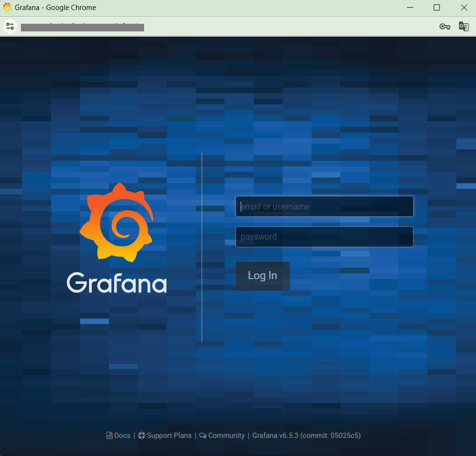Screen dimensions: 476x456
Task: Open the Support Plans link
Action: (165, 436)
